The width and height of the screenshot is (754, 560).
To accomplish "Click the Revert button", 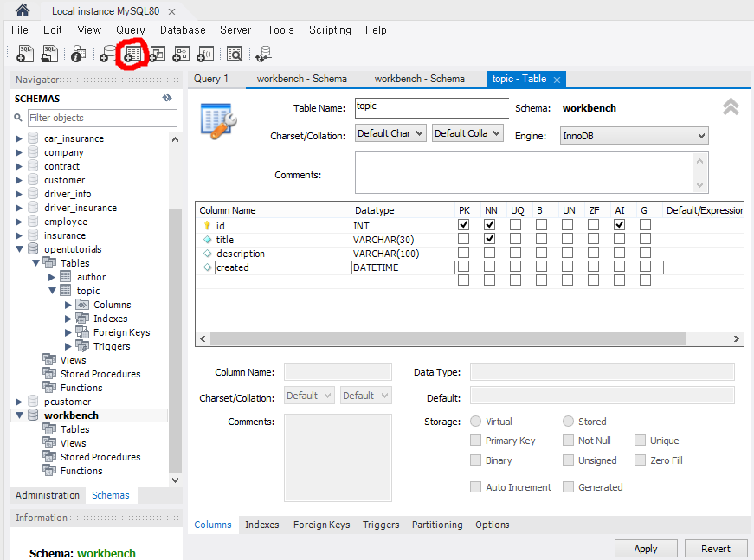I will pyautogui.click(x=716, y=549).
